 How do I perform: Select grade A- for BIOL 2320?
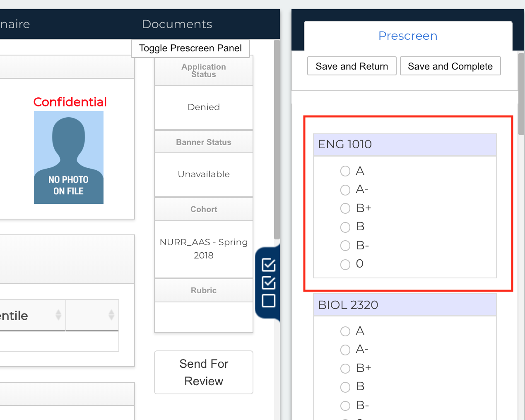pos(345,350)
